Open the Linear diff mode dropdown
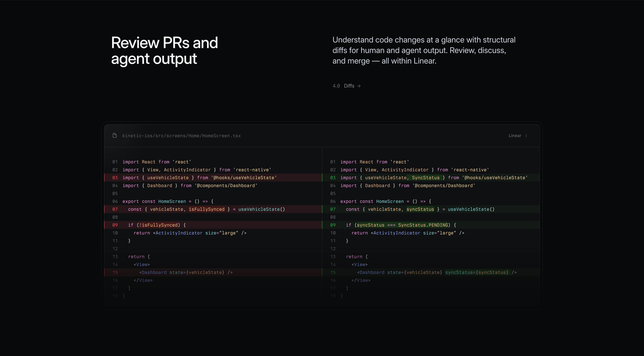This screenshot has width=644, height=356. pos(518,136)
